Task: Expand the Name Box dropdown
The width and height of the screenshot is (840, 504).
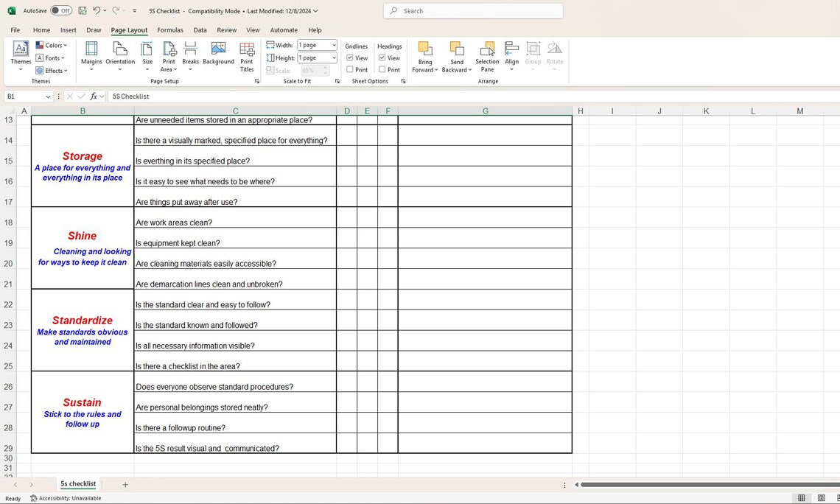Action: 48,97
